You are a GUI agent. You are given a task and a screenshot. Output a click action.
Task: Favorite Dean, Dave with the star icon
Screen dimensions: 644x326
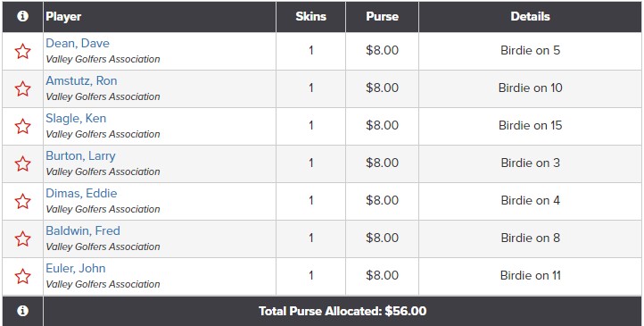point(22,52)
